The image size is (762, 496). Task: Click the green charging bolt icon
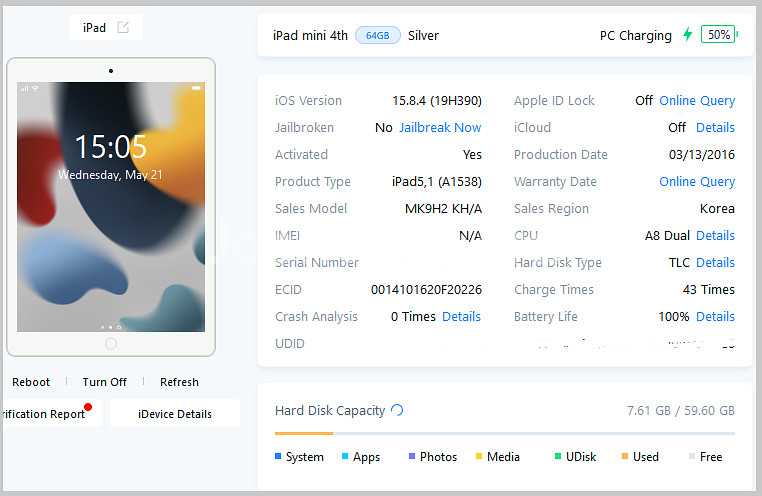687,34
